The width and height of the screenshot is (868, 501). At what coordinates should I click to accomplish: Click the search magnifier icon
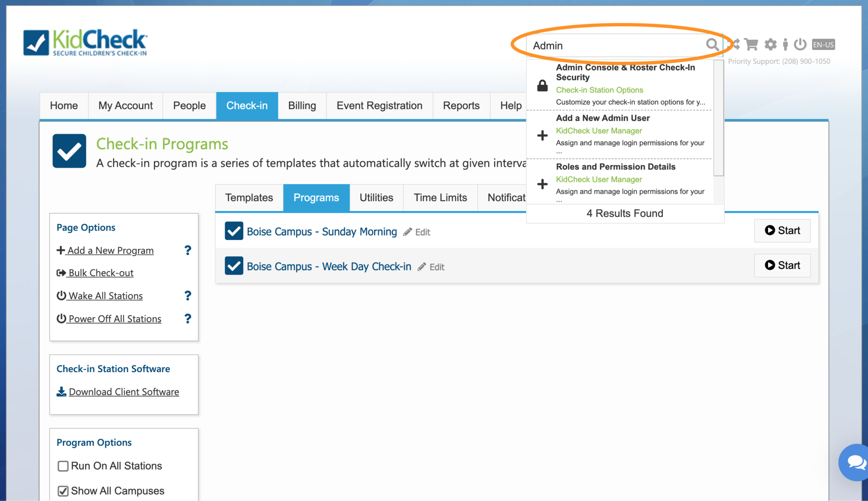pos(712,45)
